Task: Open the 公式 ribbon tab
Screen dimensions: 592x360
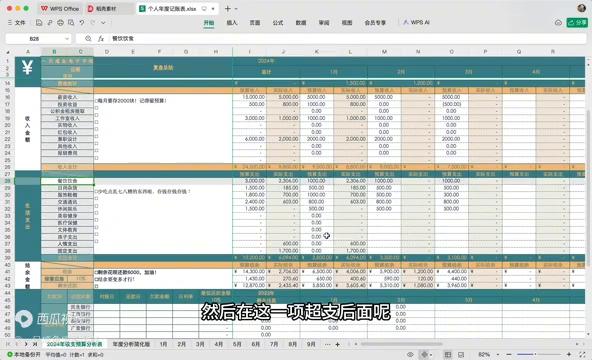Action: 278,23
